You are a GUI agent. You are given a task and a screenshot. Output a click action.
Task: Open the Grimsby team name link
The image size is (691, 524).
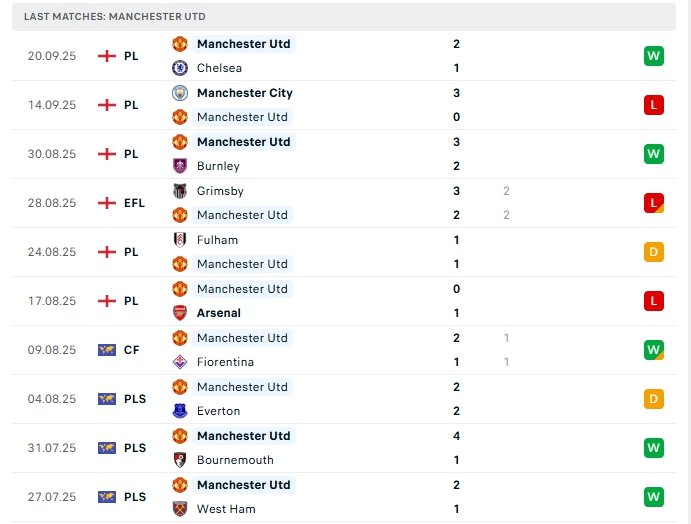coord(220,191)
